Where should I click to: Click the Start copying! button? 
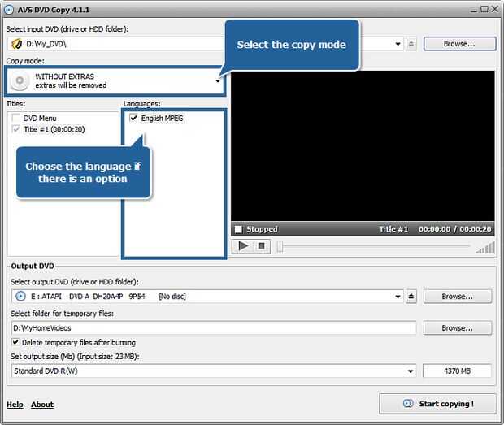[x=438, y=404]
